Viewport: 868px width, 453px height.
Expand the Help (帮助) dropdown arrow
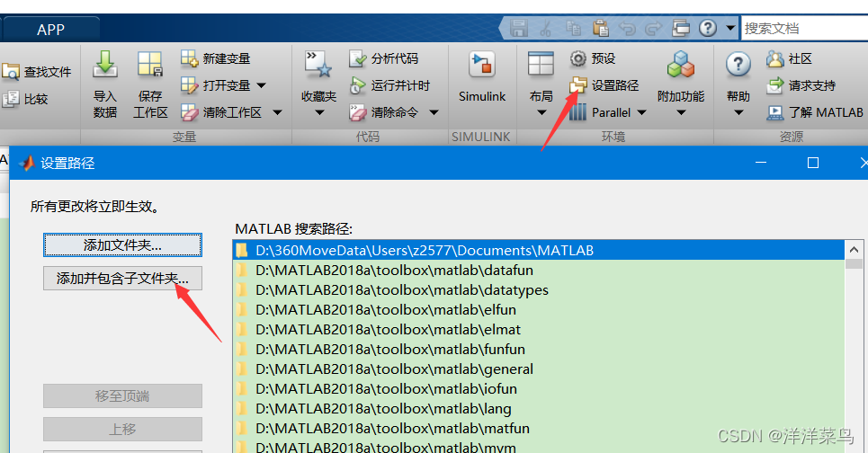(738, 113)
